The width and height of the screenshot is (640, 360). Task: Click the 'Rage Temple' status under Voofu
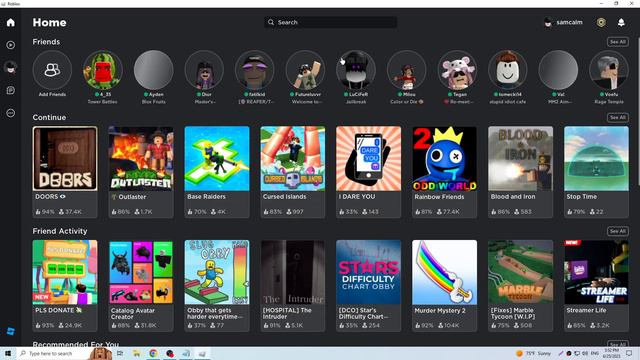pos(609,102)
